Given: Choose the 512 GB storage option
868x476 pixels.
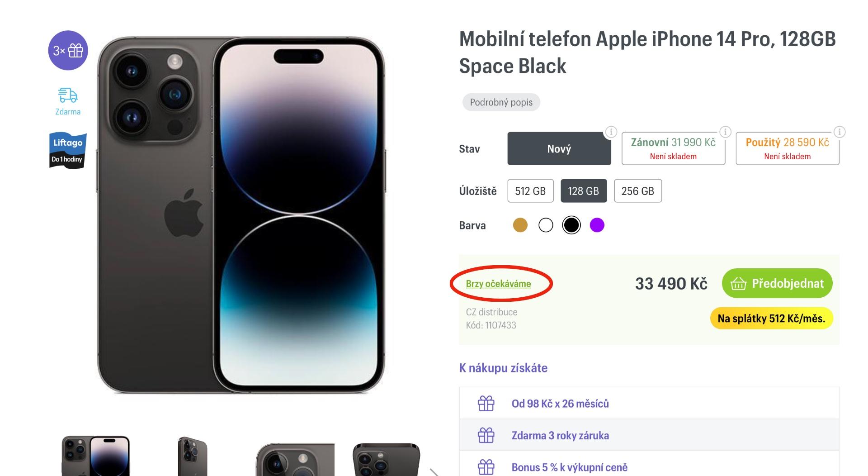Looking at the screenshot, I should pyautogui.click(x=530, y=191).
